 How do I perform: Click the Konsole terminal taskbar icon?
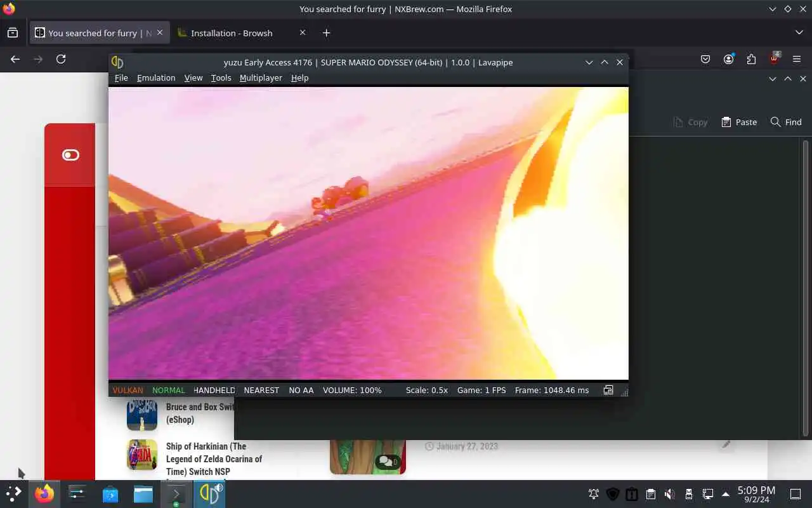click(x=176, y=493)
